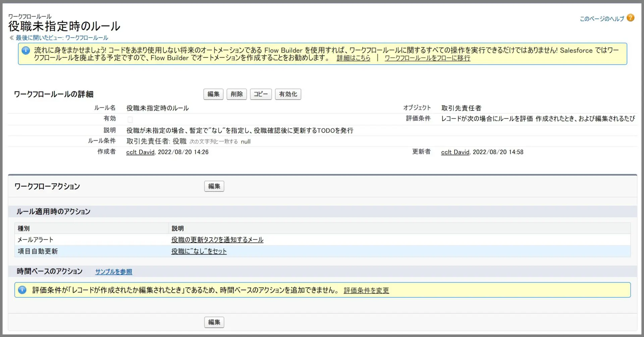Open cclt David link in 更新者 row
Screen dimensions: 644x337
point(455,152)
